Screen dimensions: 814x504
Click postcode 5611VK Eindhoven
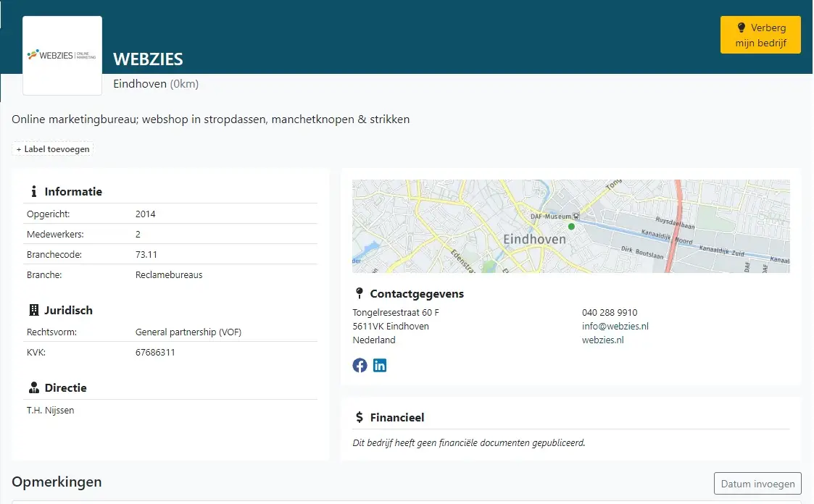tap(391, 326)
